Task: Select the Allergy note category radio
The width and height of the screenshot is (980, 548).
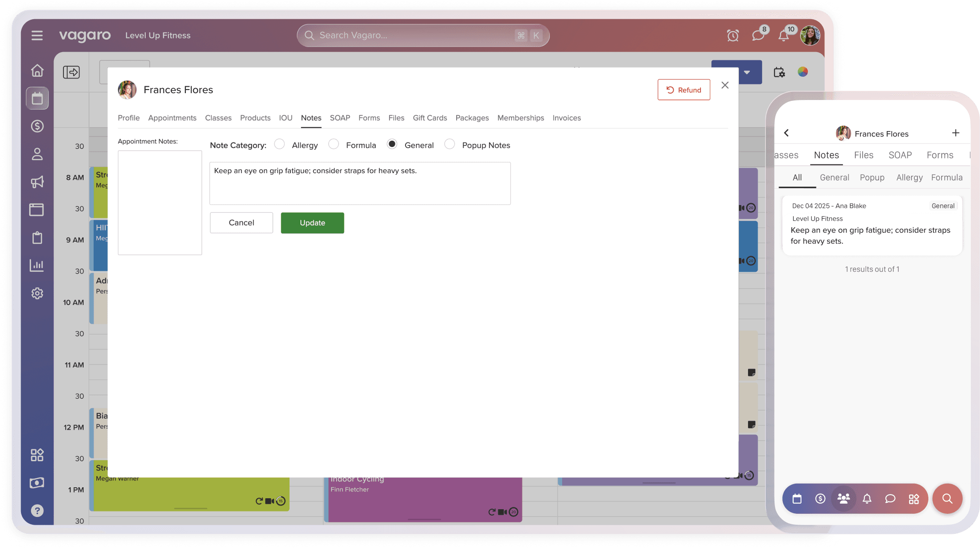Action: click(x=279, y=144)
